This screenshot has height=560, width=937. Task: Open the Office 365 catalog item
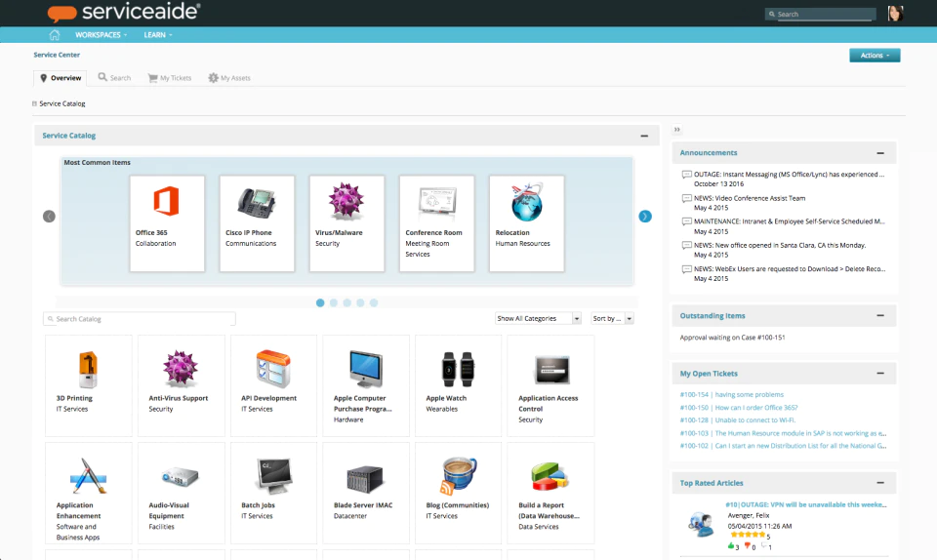click(x=167, y=223)
